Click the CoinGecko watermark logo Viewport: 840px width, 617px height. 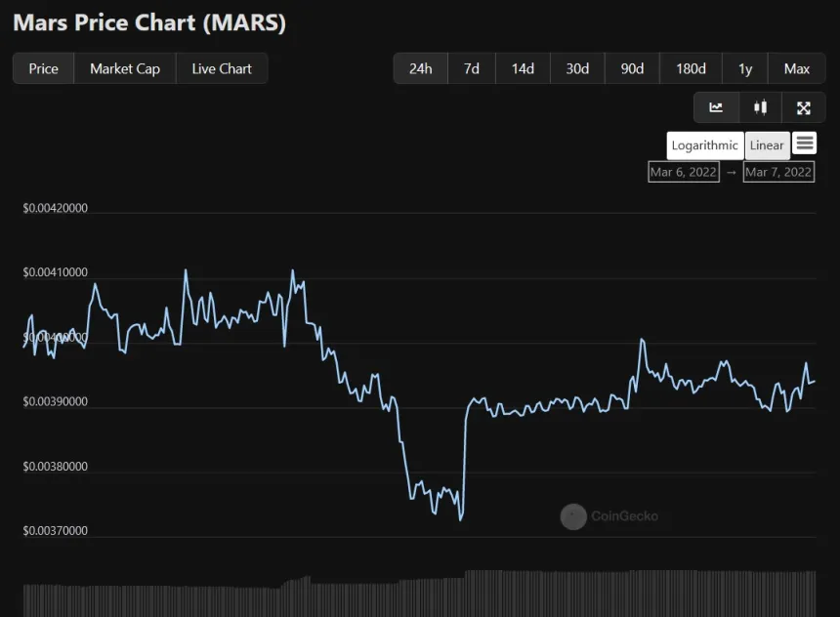[573, 516]
